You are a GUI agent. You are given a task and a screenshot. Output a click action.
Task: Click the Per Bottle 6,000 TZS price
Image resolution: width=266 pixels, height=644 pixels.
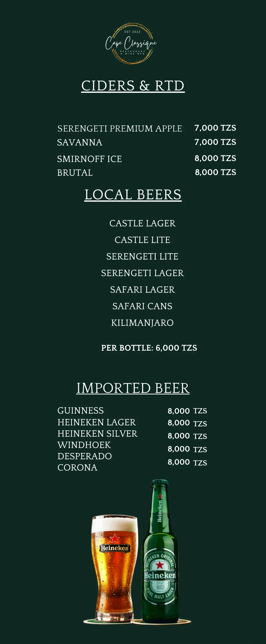click(149, 348)
